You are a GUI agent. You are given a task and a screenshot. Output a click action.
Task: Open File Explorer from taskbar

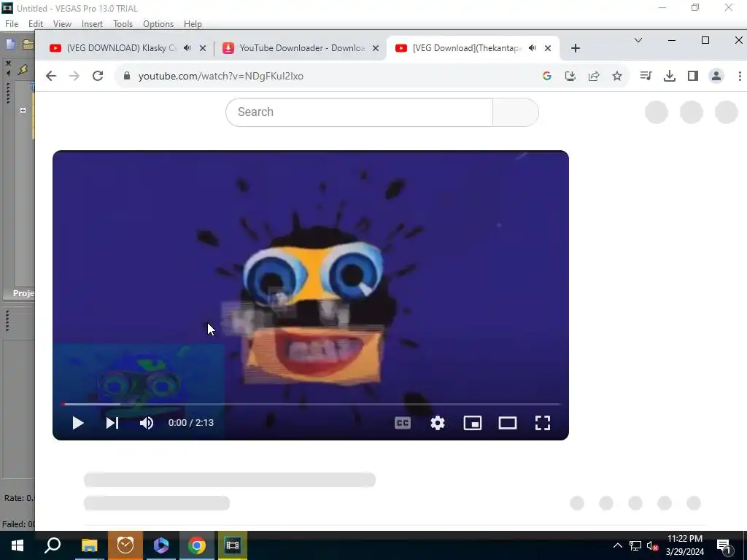click(x=89, y=545)
